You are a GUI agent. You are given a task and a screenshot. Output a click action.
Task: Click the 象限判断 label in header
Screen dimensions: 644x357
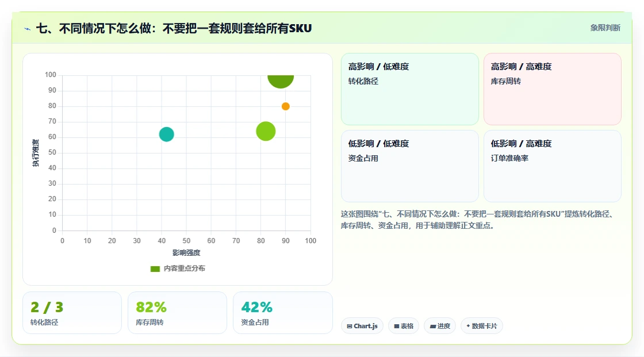click(605, 28)
